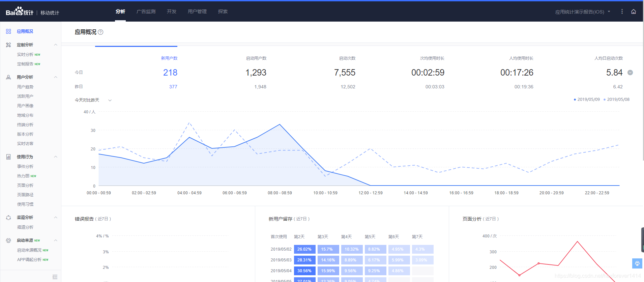Collapse the 渠道分析 section chevron
The height and width of the screenshot is (282, 644).
(56, 218)
